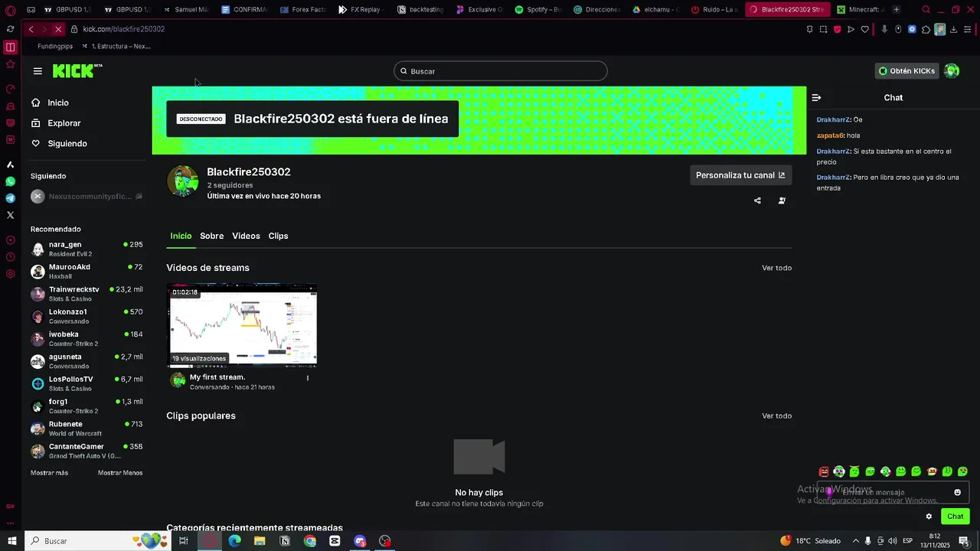Collapse list with Mostrar Menos
This screenshot has height=551, width=980.
pos(120,473)
